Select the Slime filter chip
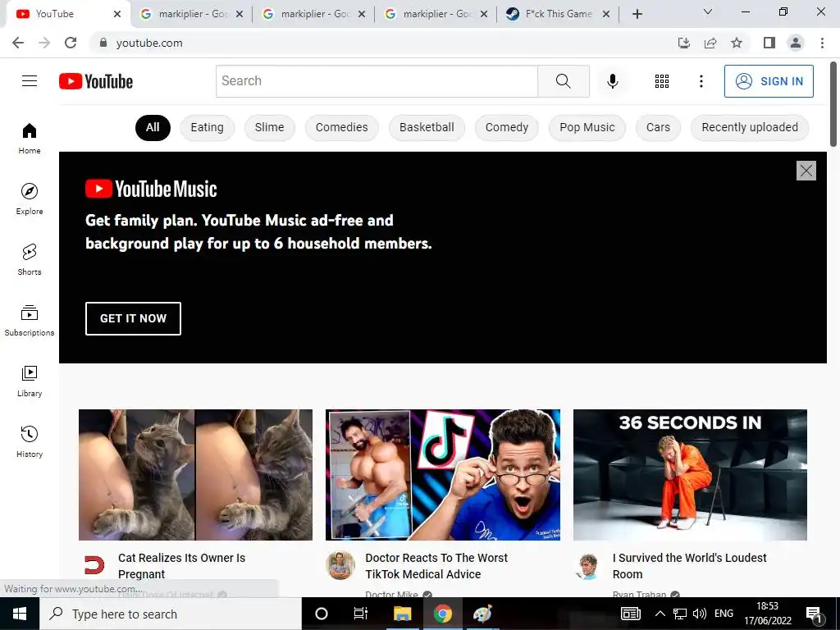Image resolution: width=840 pixels, height=630 pixels. pyautogui.click(x=269, y=127)
